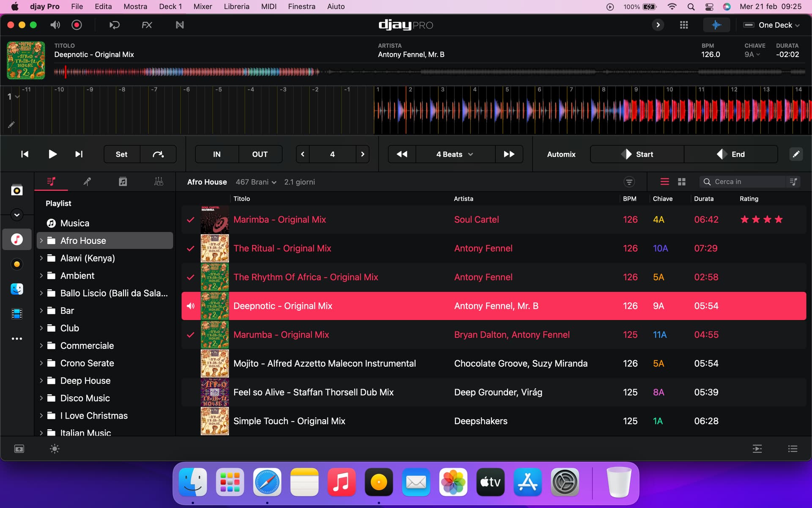Sort tracks by BPM column
The height and width of the screenshot is (508, 812).
point(629,199)
